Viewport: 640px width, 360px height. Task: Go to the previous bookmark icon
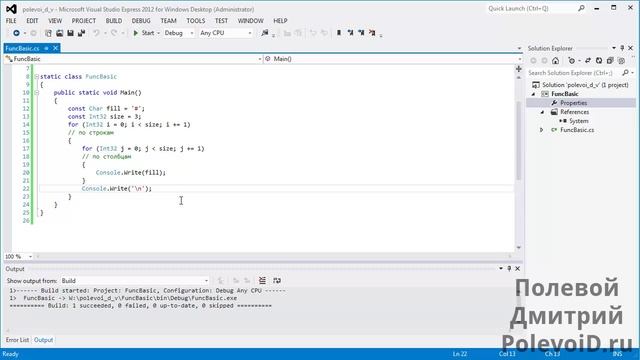(x=350, y=33)
